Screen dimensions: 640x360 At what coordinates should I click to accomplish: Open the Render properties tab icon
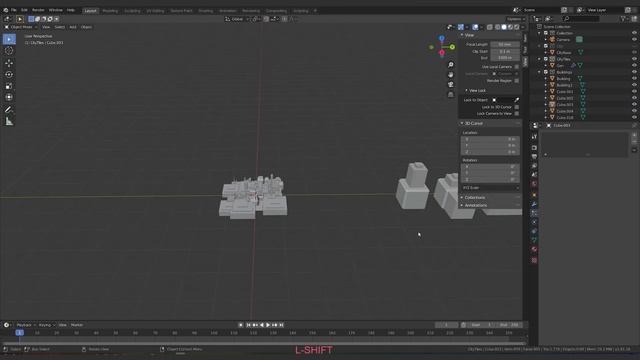(x=534, y=148)
